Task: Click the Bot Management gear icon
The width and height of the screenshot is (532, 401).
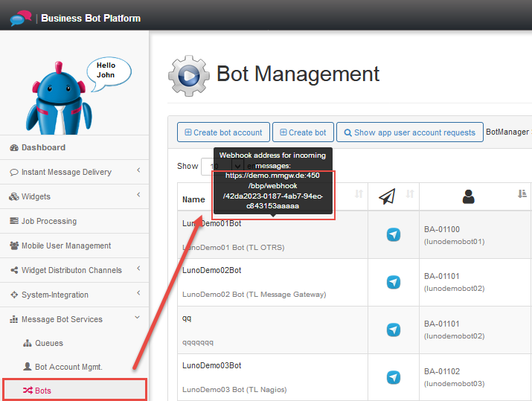Action: click(188, 74)
